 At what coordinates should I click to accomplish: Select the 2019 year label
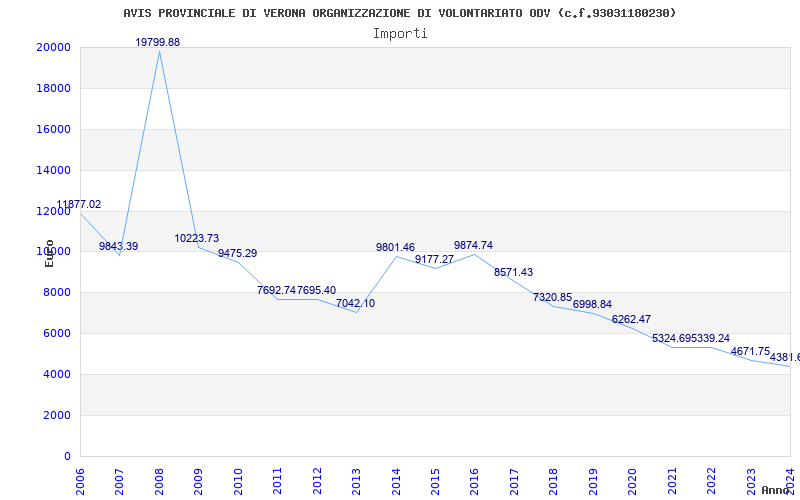pyautogui.click(x=593, y=481)
